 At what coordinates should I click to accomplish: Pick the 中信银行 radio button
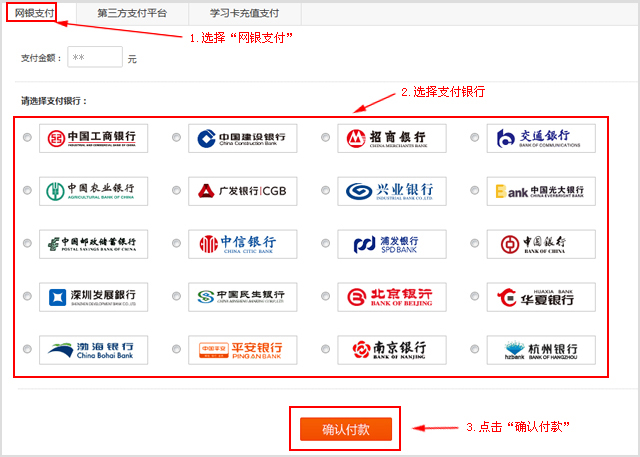click(176, 243)
